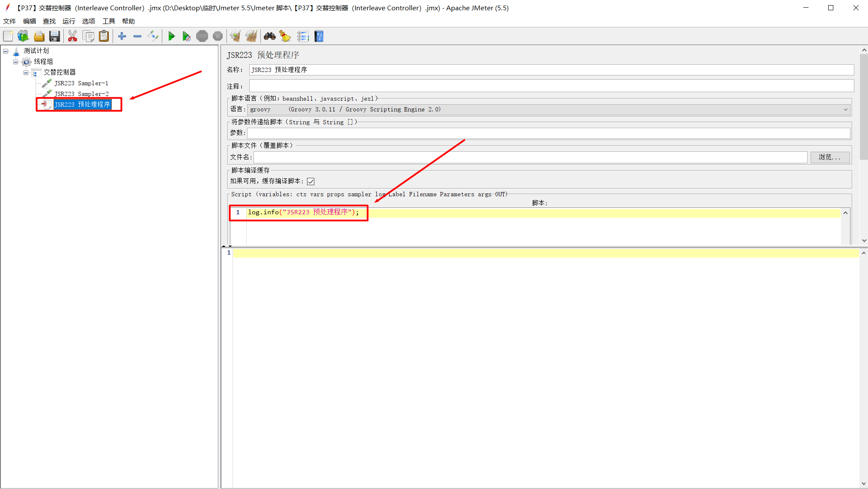Toggle the cache compiled script checkbox
This screenshot has height=489, width=868.
(x=311, y=181)
